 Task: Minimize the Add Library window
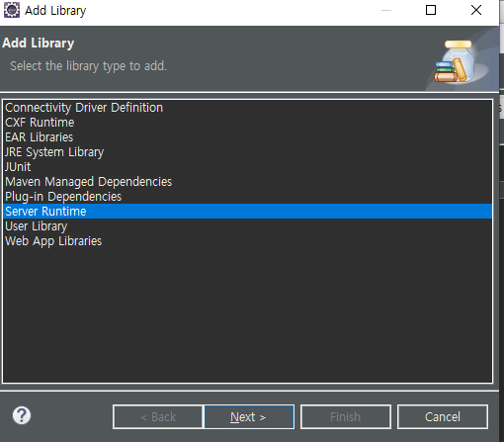386,10
